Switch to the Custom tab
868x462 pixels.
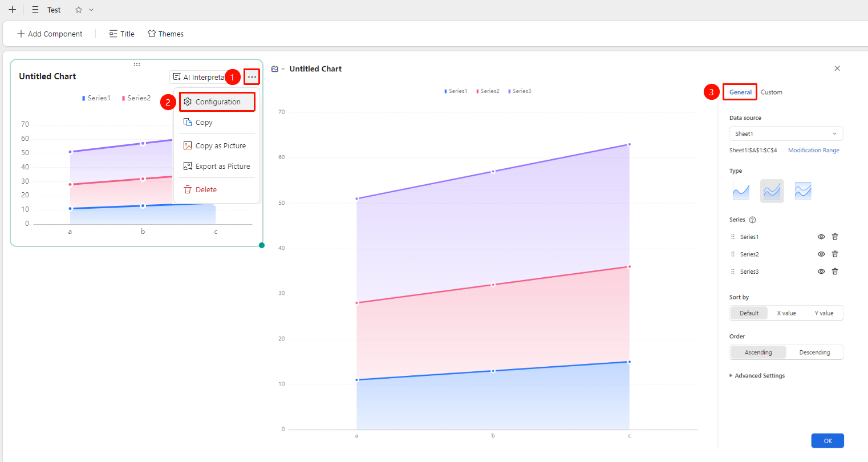771,92
